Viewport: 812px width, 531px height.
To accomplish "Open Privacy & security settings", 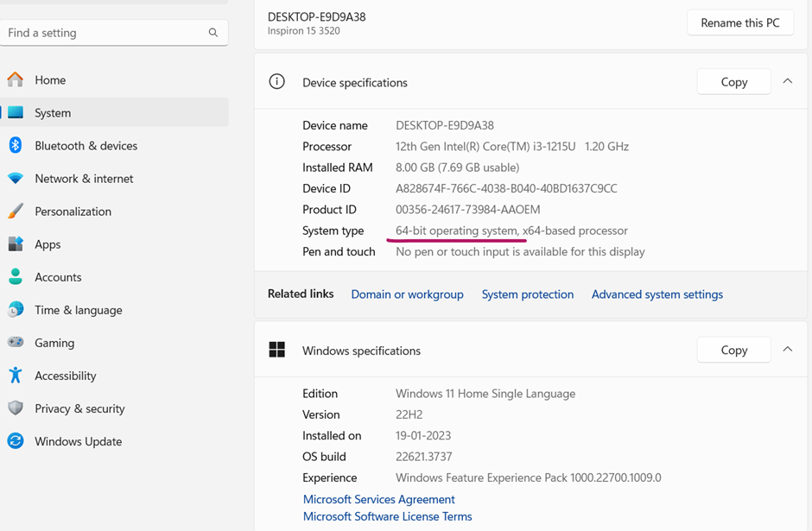I will (x=79, y=408).
